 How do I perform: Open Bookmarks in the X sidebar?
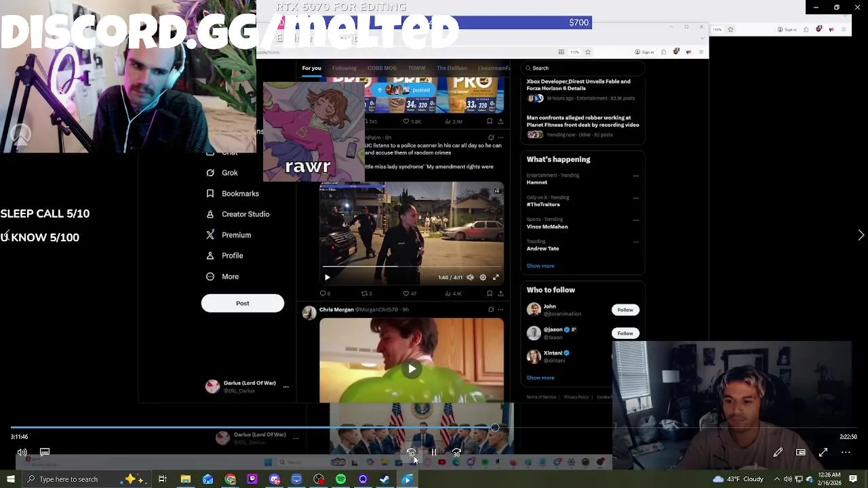pos(233,194)
